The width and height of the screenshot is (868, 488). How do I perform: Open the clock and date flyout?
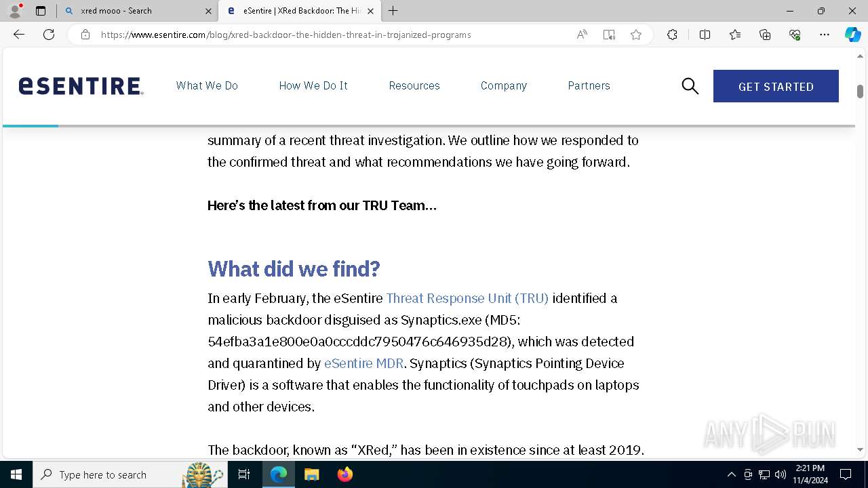point(810,474)
